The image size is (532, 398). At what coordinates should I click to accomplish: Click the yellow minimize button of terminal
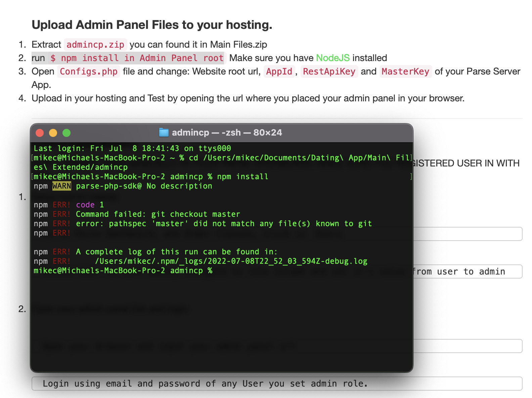pyautogui.click(x=53, y=133)
